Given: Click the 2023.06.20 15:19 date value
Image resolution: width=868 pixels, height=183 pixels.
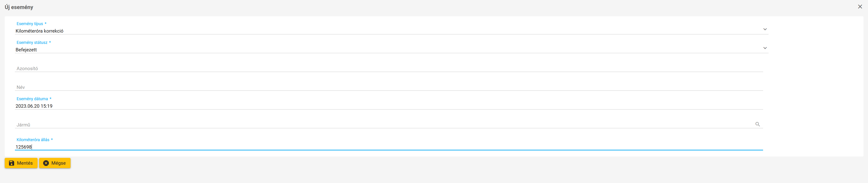Looking at the screenshot, I should tap(34, 106).
